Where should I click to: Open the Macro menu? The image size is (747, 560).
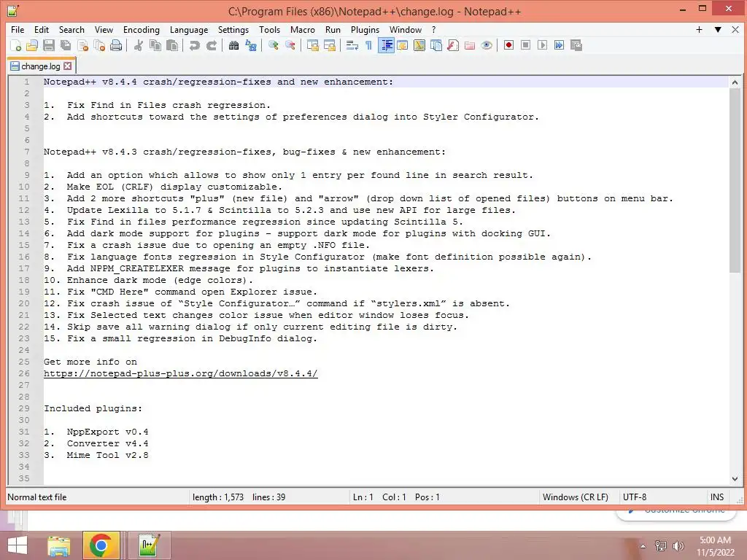click(x=303, y=29)
